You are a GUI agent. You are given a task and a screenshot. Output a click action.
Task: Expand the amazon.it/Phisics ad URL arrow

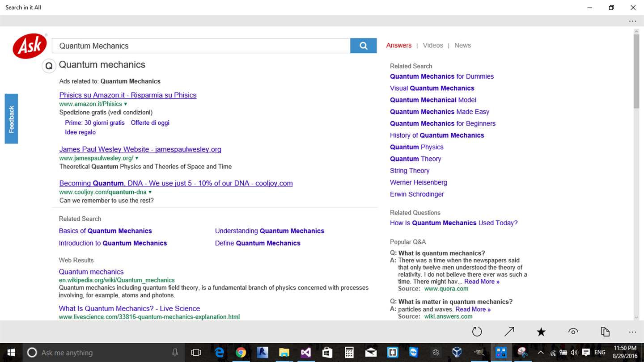coord(126,104)
